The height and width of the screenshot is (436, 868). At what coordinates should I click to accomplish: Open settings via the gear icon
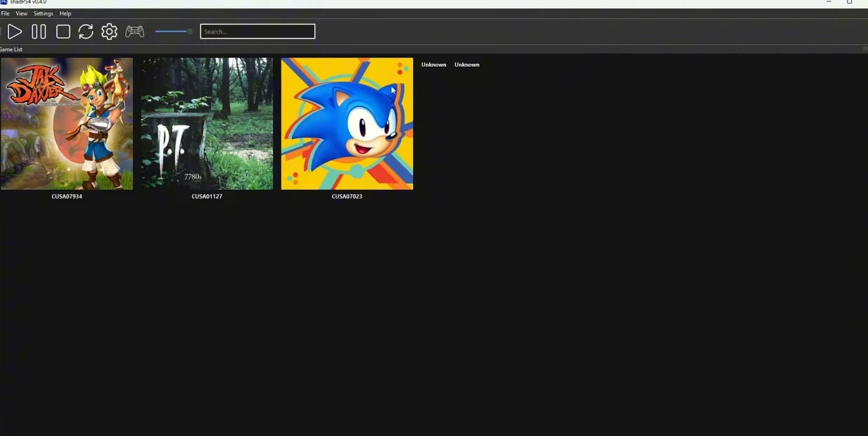(x=109, y=32)
